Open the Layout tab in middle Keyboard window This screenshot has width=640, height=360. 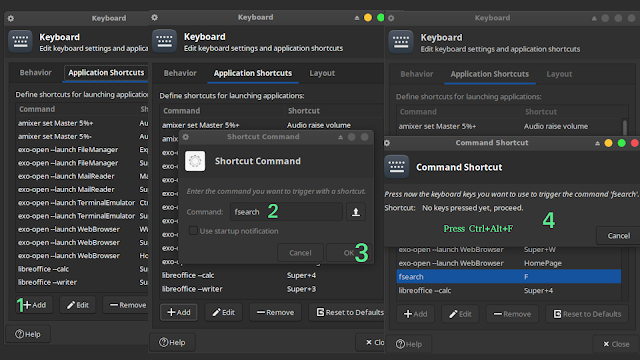tap(322, 73)
